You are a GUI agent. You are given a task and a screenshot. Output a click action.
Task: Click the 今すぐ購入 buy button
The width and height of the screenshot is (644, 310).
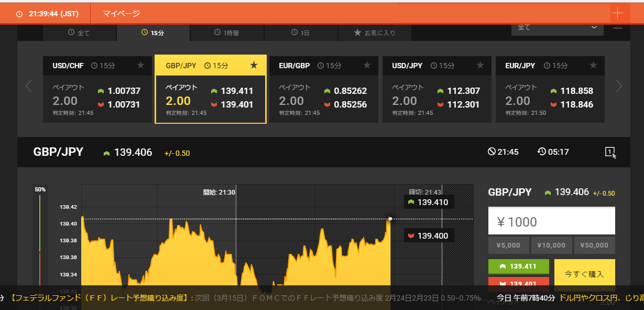pyautogui.click(x=584, y=274)
